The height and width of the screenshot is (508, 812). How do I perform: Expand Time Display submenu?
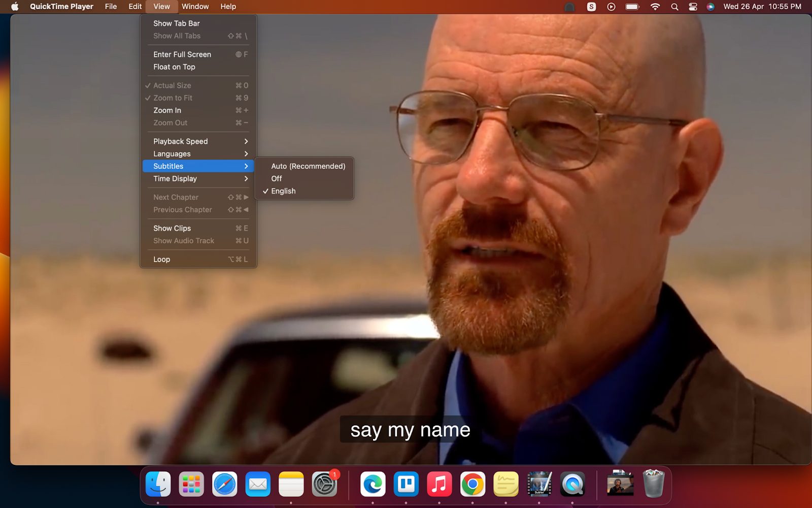pyautogui.click(x=198, y=178)
